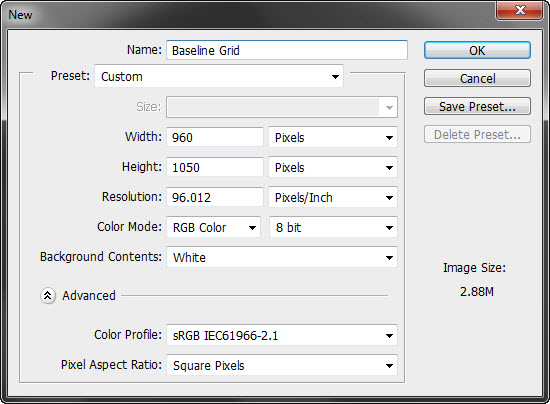
Task: Open Pixel Aspect Ratio Square Pixels dropdown
Action: tap(282, 365)
